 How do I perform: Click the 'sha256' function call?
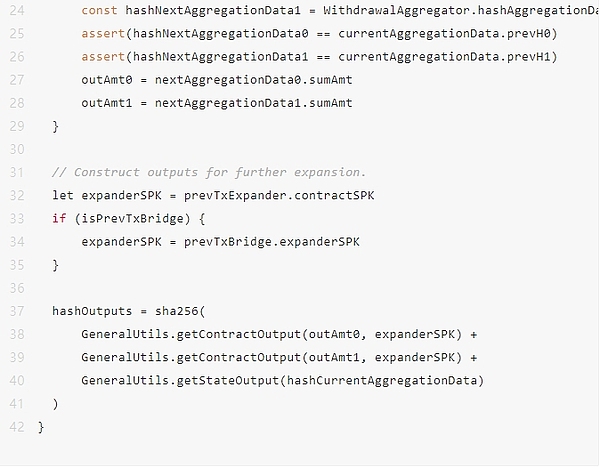tap(175, 311)
